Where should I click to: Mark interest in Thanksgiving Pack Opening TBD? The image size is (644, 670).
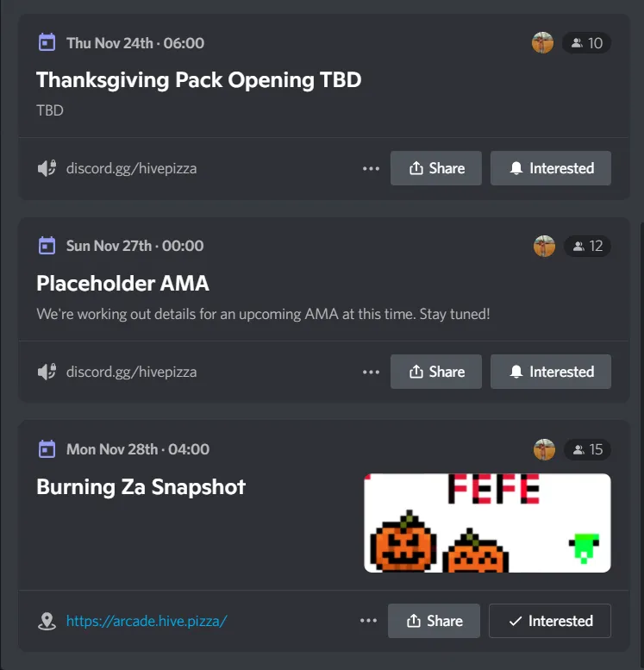pyautogui.click(x=550, y=168)
